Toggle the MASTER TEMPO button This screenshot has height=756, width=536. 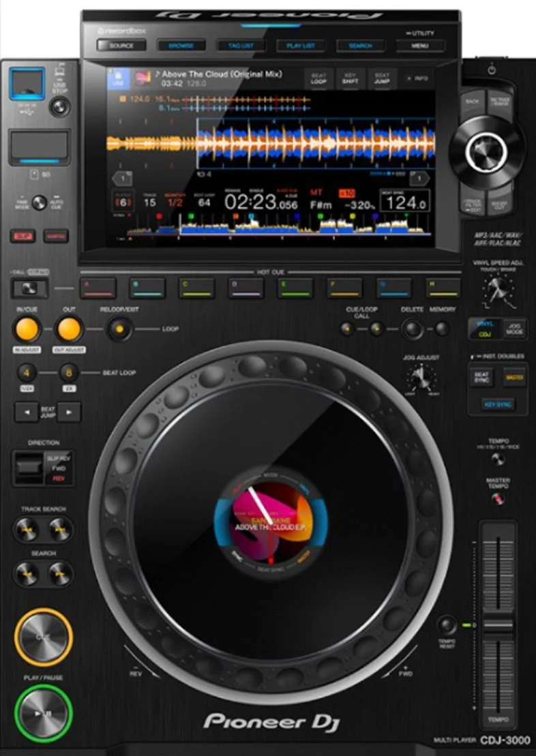498,498
